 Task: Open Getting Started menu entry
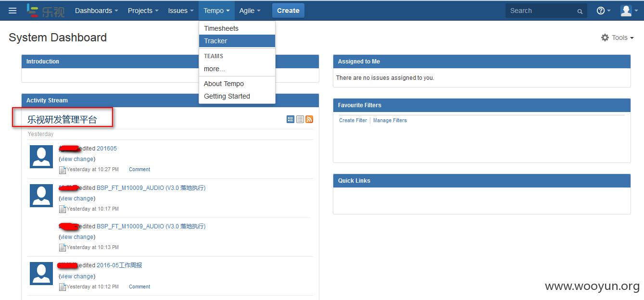point(237,96)
